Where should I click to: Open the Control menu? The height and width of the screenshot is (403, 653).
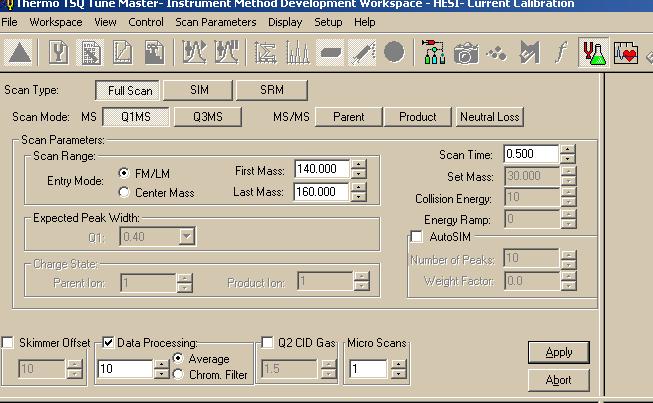[x=146, y=22]
